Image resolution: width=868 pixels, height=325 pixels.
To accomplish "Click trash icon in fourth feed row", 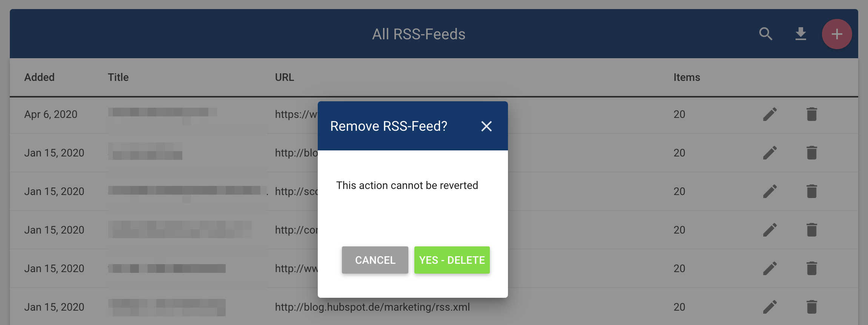I will coord(812,230).
